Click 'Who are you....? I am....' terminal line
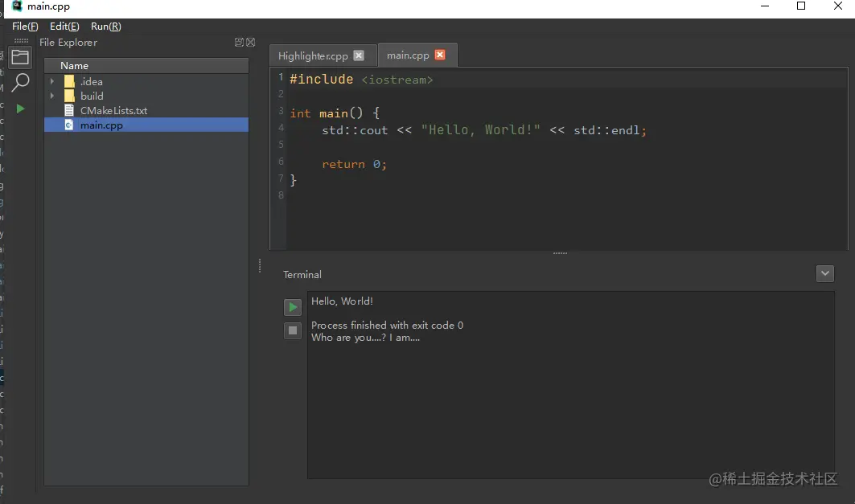Viewport: 855px width, 504px height. (365, 338)
